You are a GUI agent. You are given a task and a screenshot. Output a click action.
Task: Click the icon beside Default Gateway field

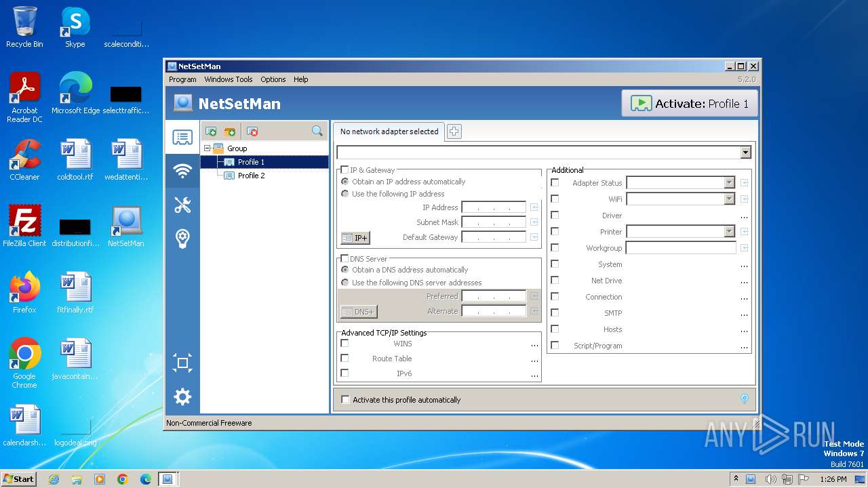click(x=534, y=237)
